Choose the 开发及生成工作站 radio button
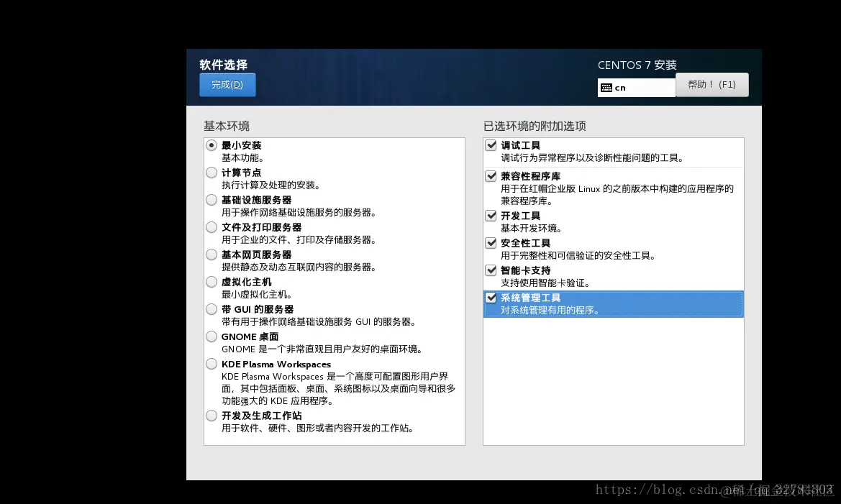 point(212,416)
